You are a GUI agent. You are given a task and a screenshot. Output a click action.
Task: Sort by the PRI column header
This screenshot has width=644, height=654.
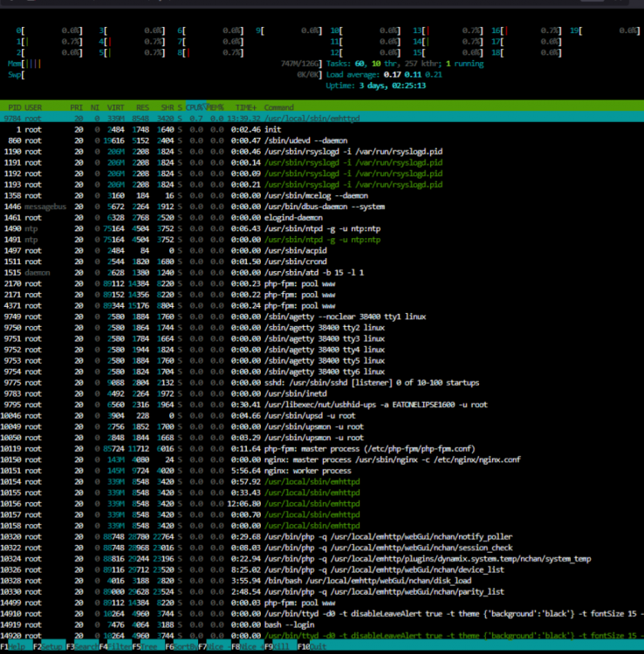click(77, 107)
